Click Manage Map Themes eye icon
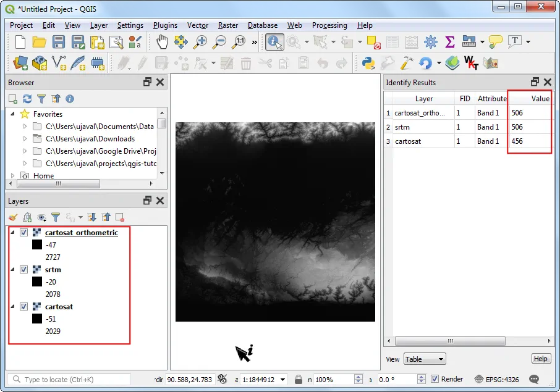The width and height of the screenshot is (560, 392). point(42,217)
